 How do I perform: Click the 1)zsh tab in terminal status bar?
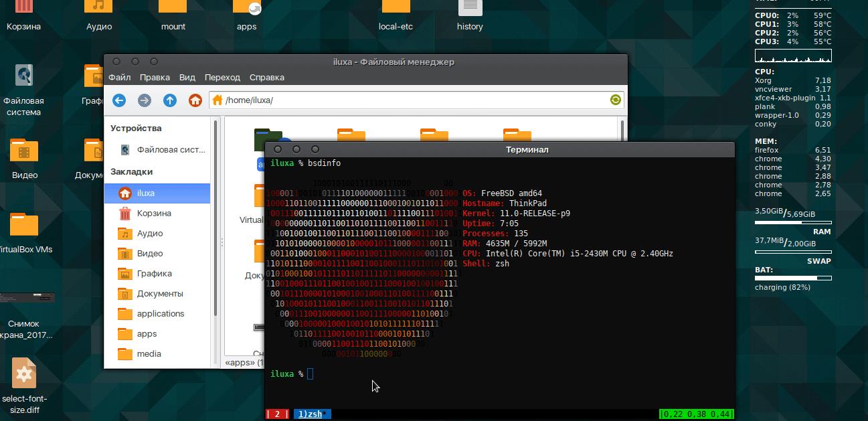pyautogui.click(x=311, y=414)
